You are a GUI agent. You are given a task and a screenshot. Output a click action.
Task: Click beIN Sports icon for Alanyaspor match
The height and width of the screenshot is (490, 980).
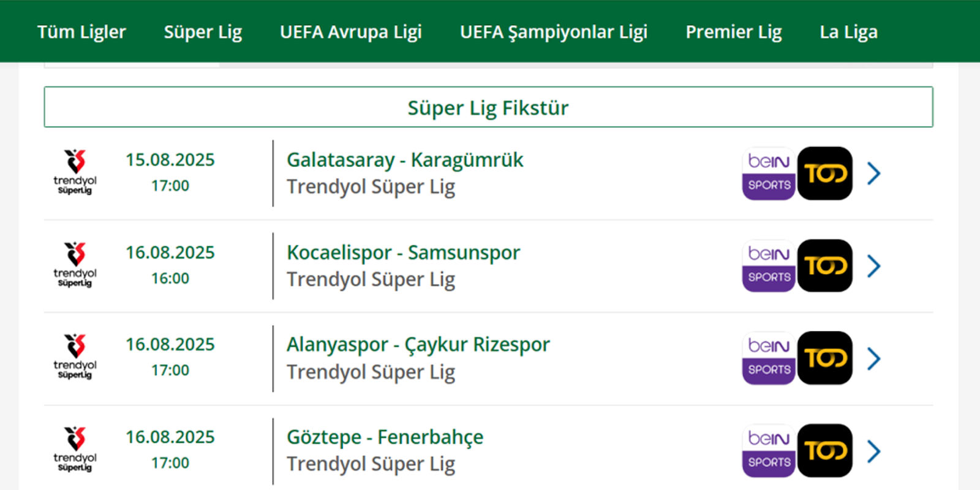pos(768,358)
